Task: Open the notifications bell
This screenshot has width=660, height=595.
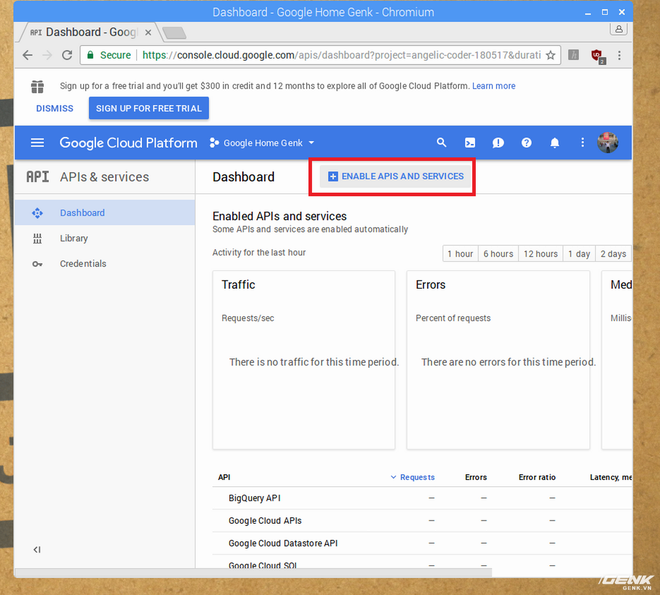Action: (555, 143)
